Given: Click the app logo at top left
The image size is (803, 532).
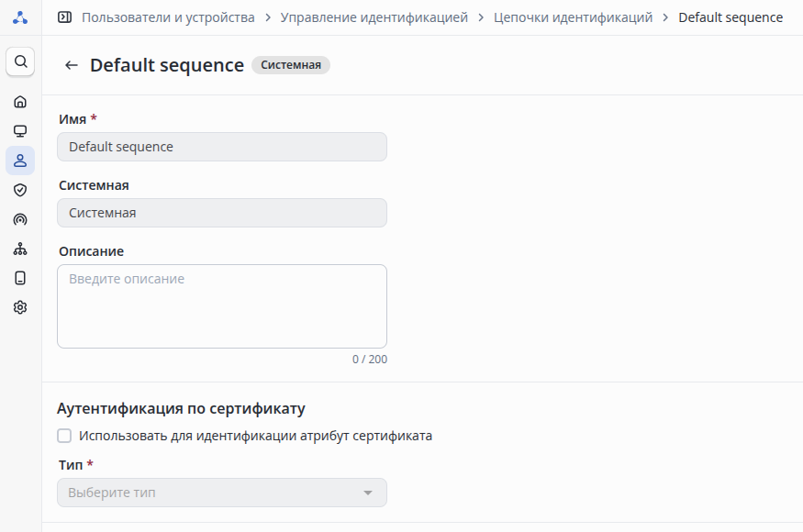Looking at the screenshot, I should (20, 17).
